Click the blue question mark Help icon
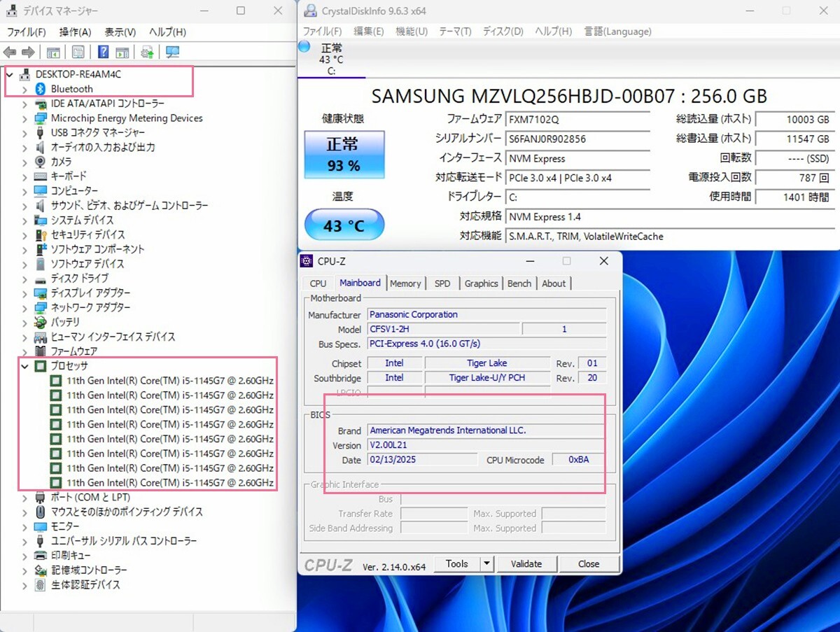This screenshot has width=840, height=632. [x=103, y=52]
